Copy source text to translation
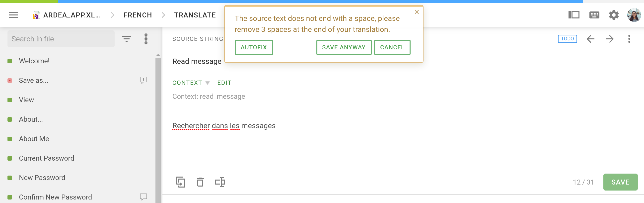This screenshot has width=644, height=203. click(x=181, y=182)
